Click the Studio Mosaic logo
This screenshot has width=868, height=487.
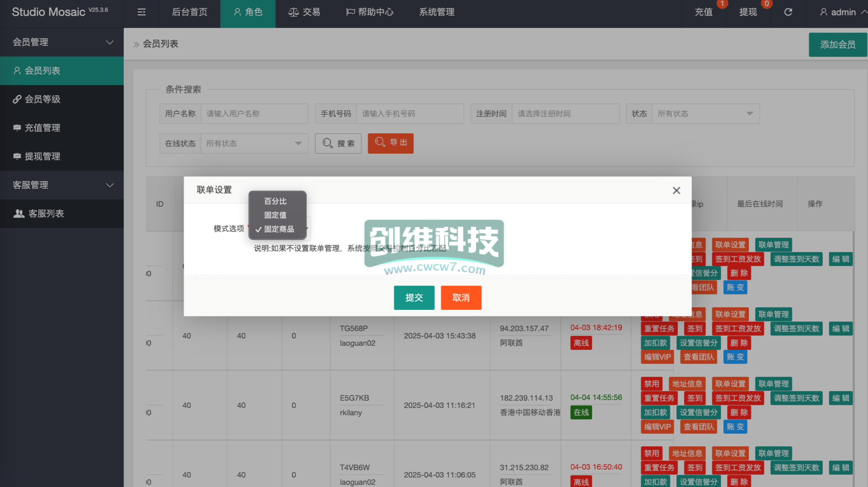click(60, 12)
